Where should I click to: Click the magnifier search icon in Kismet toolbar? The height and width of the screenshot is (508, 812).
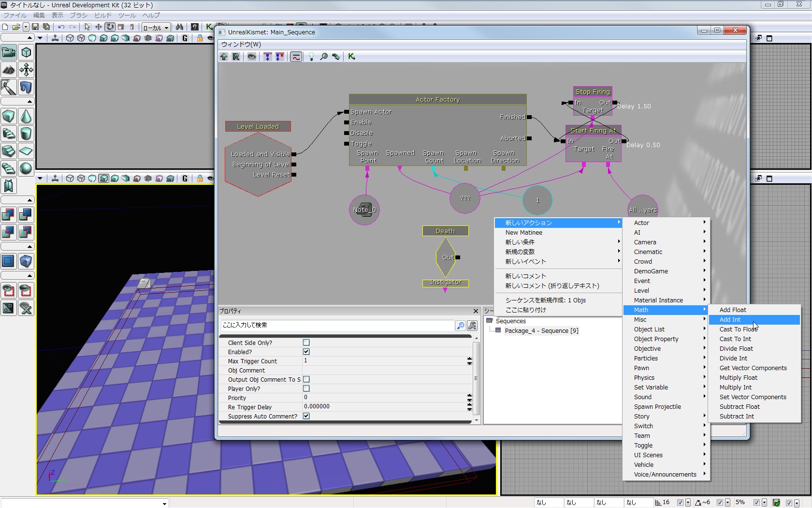(x=324, y=57)
